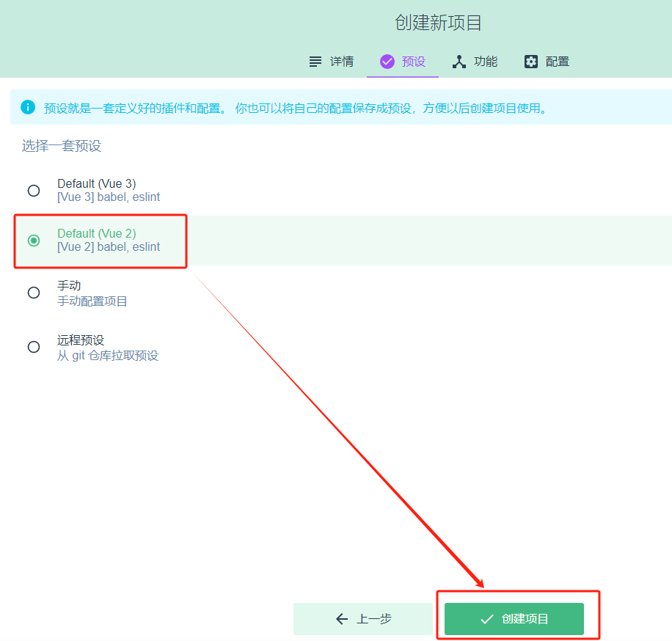Click the gear icon beside 配置

click(x=531, y=62)
